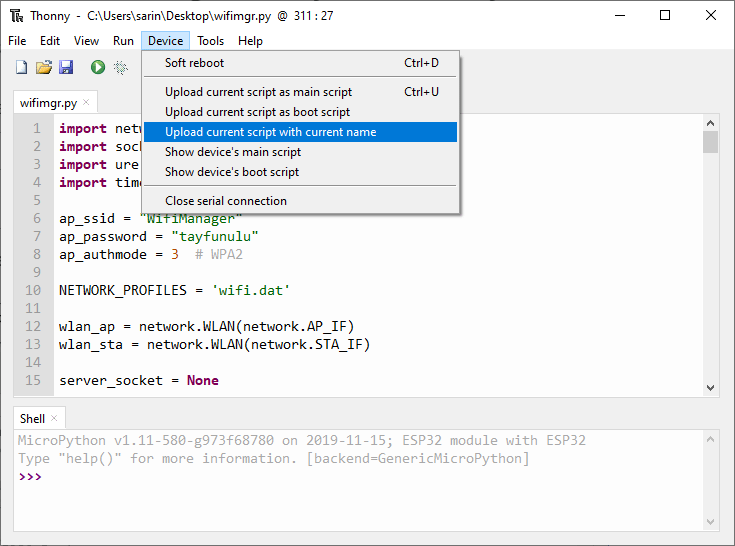Screen dimensions: 735x546
Task: Click the Save floppy disk icon
Action: (x=66, y=67)
